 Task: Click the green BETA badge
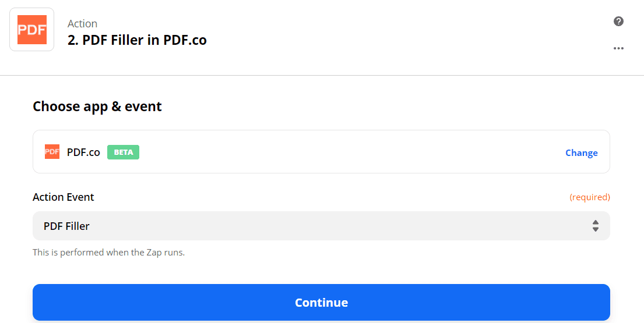click(x=123, y=152)
